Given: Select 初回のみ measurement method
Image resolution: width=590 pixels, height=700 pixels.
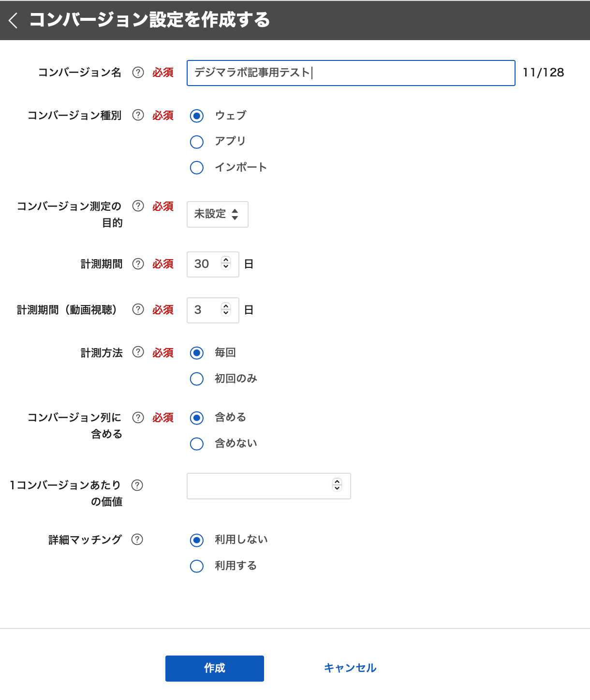Looking at the screenshot, I should click(x=197, y=379).
